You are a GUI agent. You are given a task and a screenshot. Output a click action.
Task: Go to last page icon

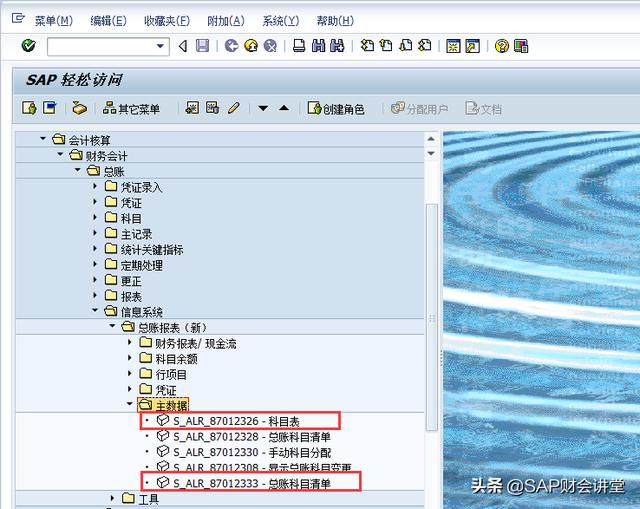point(425,45)
